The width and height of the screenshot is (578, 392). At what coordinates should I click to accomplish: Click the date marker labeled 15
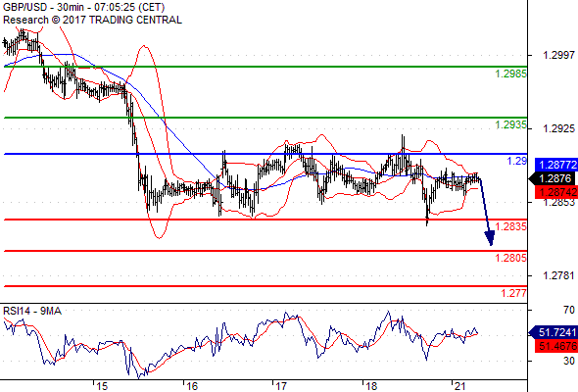point(102,386)
